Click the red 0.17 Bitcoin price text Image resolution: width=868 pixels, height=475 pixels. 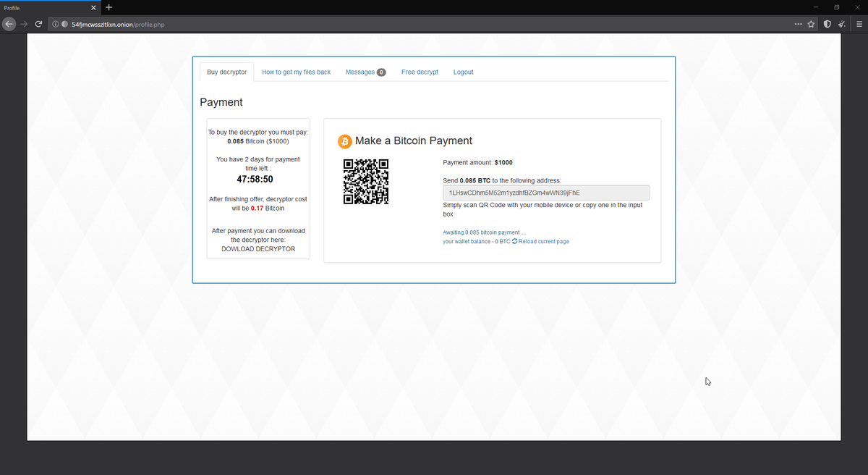point(258,208)
